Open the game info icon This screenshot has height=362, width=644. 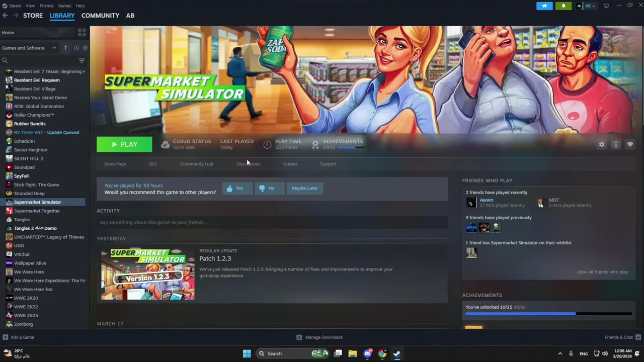(x=616, y=144)
